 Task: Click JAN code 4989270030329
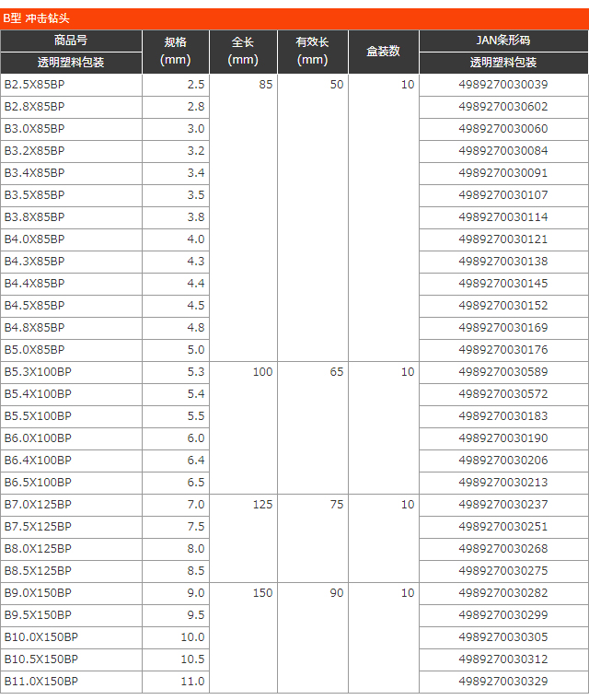pos(502,682)
